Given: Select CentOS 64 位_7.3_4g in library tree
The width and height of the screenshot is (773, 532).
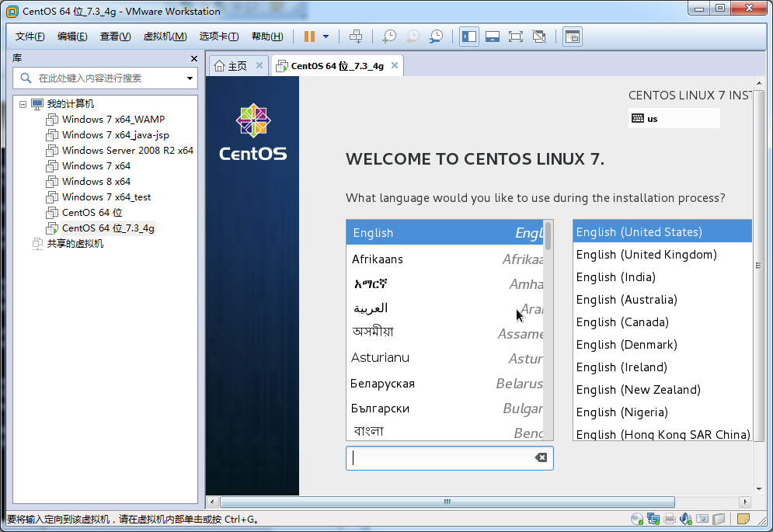Looking at the screenshot, I should click(108, 228).
